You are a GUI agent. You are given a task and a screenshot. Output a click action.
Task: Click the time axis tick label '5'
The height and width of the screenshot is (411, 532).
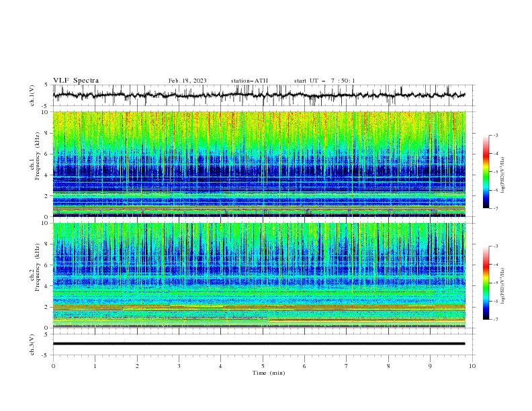point(263,366)
